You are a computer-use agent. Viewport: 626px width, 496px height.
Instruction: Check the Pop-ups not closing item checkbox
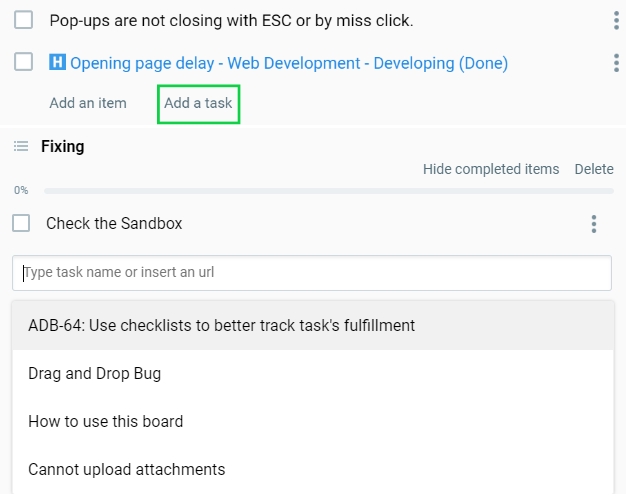24,21
